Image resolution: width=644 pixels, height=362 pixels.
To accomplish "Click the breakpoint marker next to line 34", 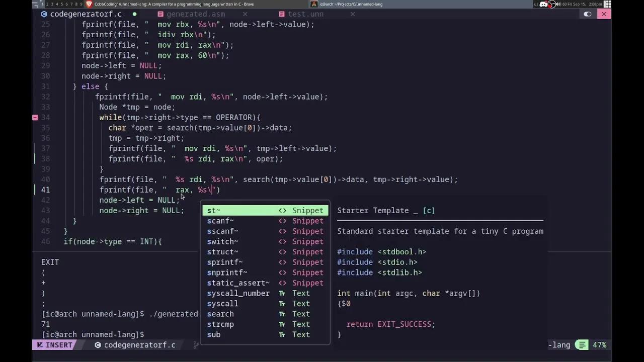I will 35,117.
